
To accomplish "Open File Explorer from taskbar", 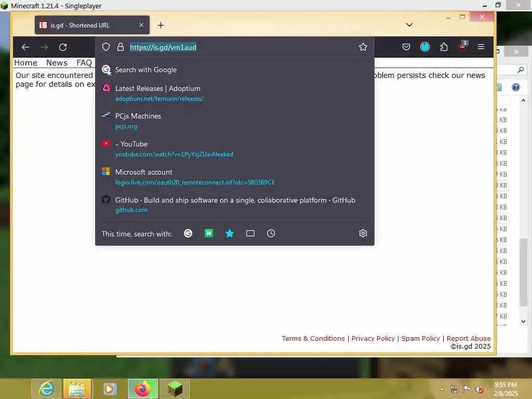I will [x=77, y=389].
